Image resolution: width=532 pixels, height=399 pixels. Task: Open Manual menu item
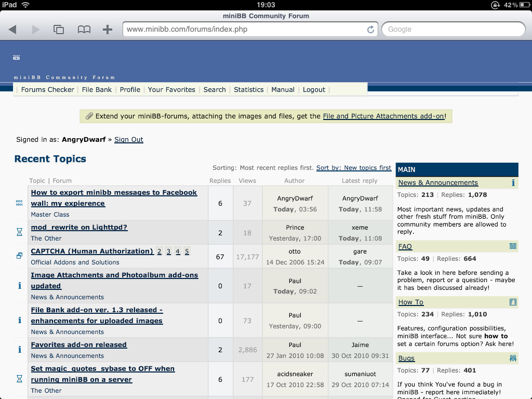coord(283,89)
